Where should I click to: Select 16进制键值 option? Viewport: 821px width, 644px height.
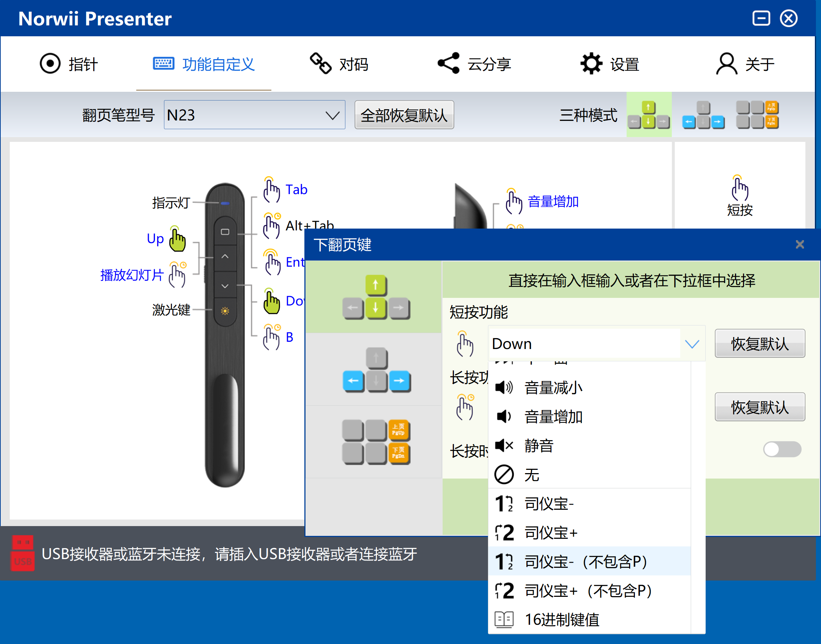click(590, 619)
